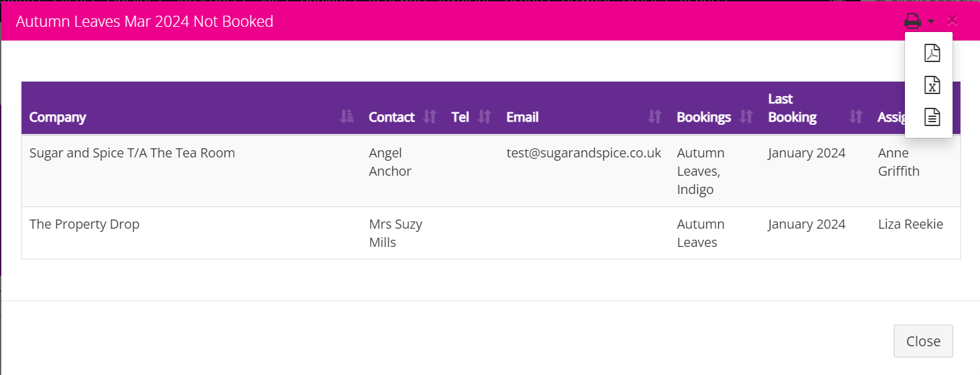Sort by Last Booking column arrows

pyautogui.click(x=855, y=116)
